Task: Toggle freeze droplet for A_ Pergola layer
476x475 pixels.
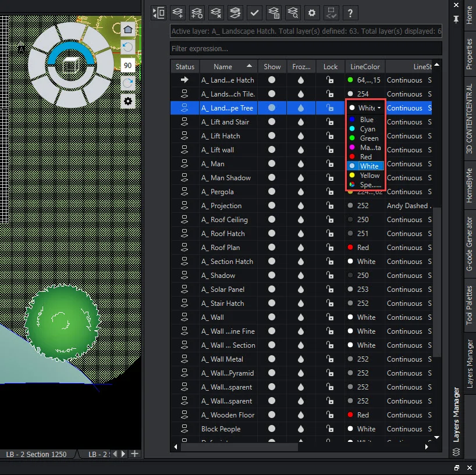Action: [x=301, y=192]
